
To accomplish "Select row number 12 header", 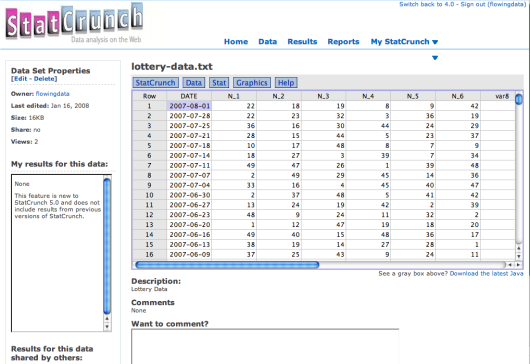I will point(149,215).
